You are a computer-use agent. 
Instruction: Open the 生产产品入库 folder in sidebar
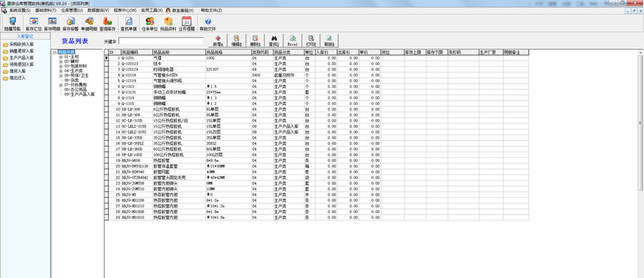[19, 58]
